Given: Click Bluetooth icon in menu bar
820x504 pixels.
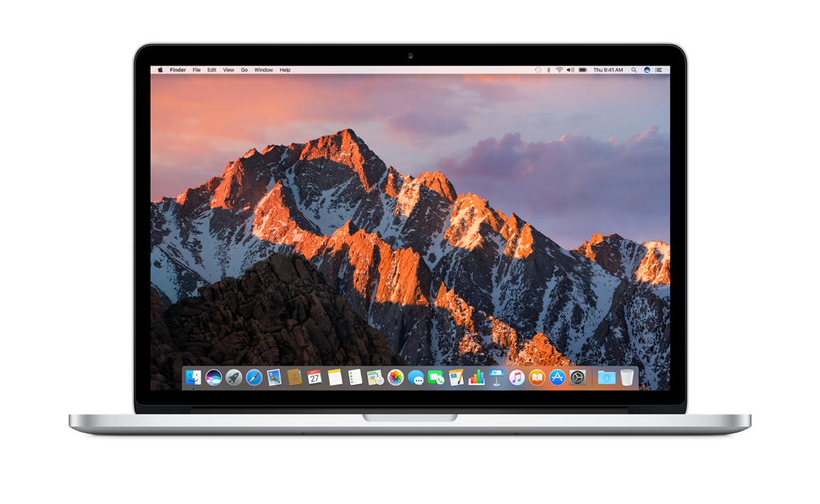Looking at the screenshot, I should click(x=549, y=70).
